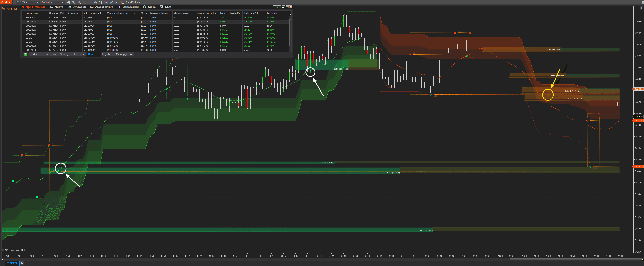Expand the ES SEP26 instrument dropdown
The height and width of the screenshot is (266, 644).
tap(37, 2)
